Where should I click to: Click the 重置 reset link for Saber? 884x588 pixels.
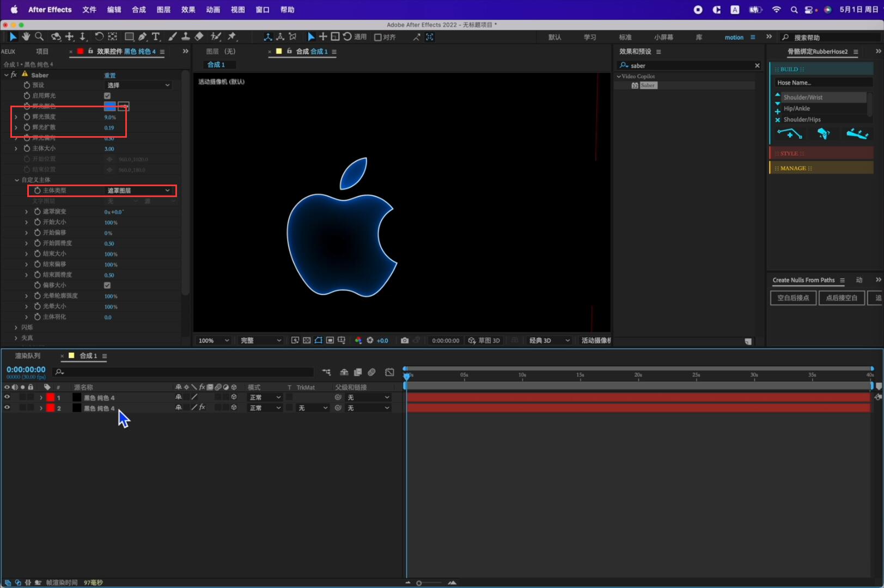point(110,75)
